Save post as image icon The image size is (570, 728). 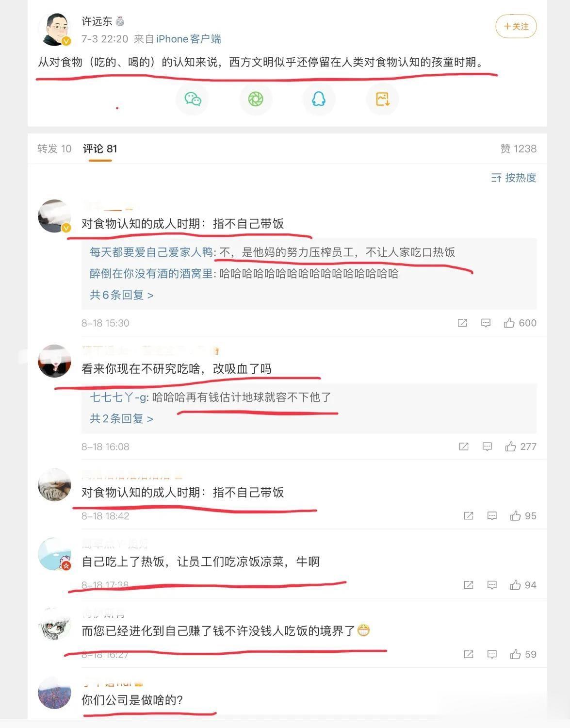pyautogui.click(x=382, y=99)
